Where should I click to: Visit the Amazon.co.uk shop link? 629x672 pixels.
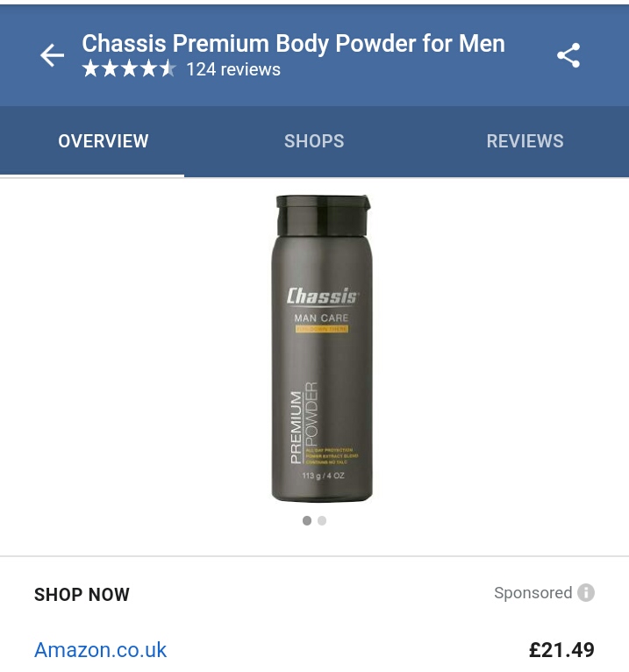click(x=100, y=650)
